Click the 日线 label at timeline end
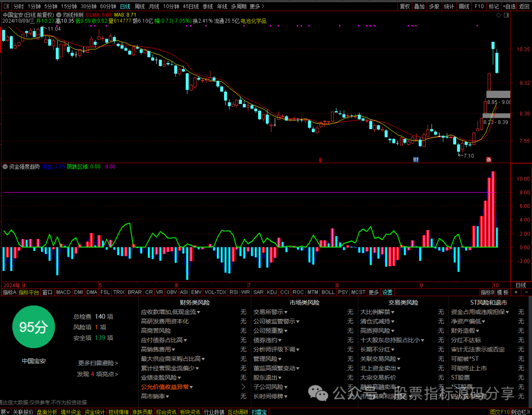The height and width of the screenshot is (415, 532). tap(521, 285)
